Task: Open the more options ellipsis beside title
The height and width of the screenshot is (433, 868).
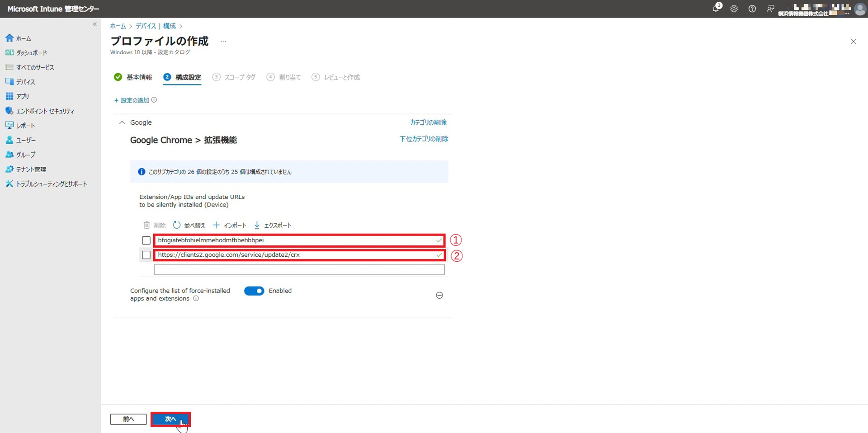Action: pyautogui.click(x=223, y=41)
